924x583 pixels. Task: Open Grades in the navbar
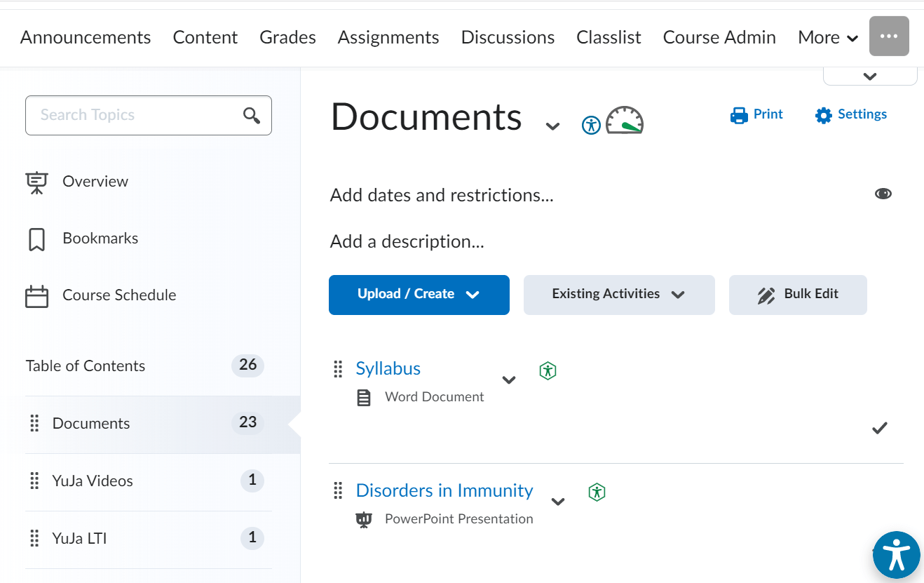click(287, 37)
